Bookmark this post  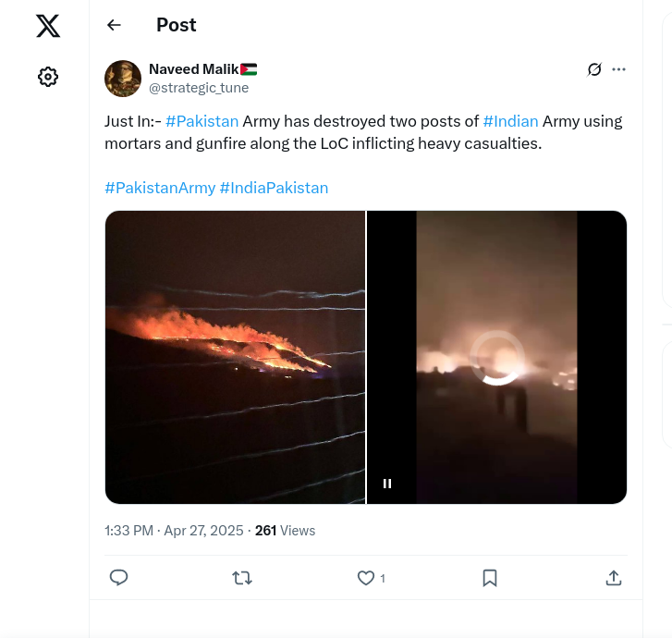pos(490,578)
